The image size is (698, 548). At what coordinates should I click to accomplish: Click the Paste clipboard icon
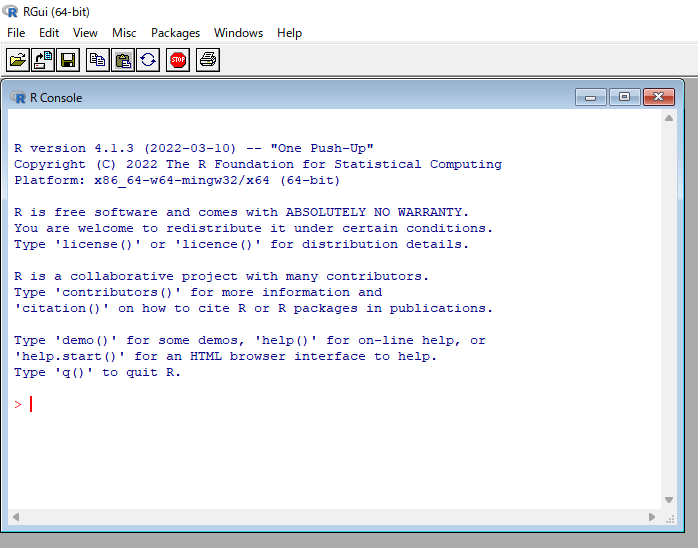[x=123, y=60]
